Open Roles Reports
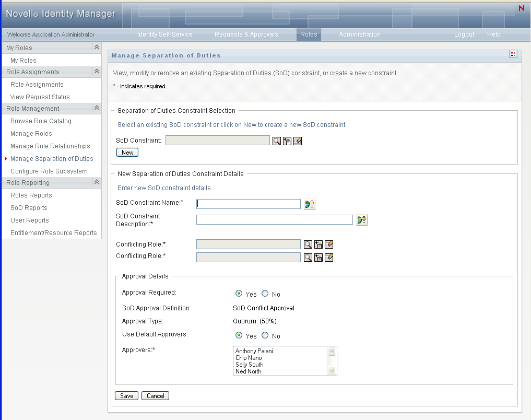 [31, 195]
